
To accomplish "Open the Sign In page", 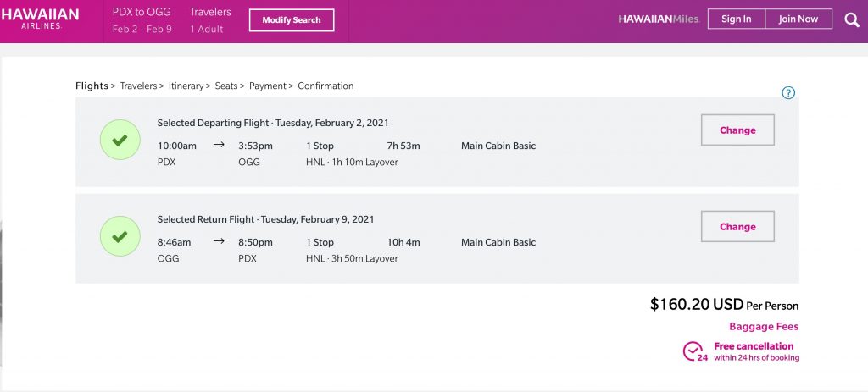I will coord(736,19).
